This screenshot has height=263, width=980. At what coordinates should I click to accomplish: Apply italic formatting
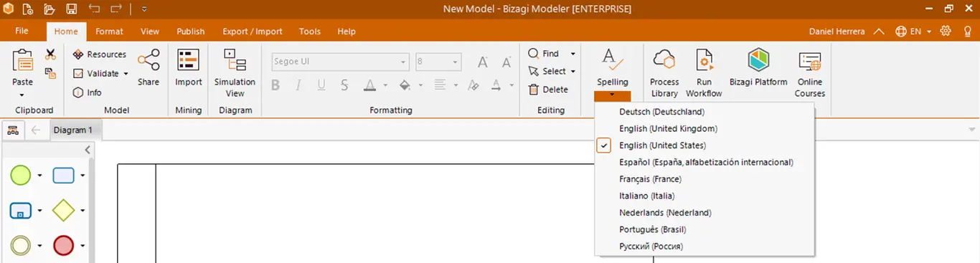[298, 85]
